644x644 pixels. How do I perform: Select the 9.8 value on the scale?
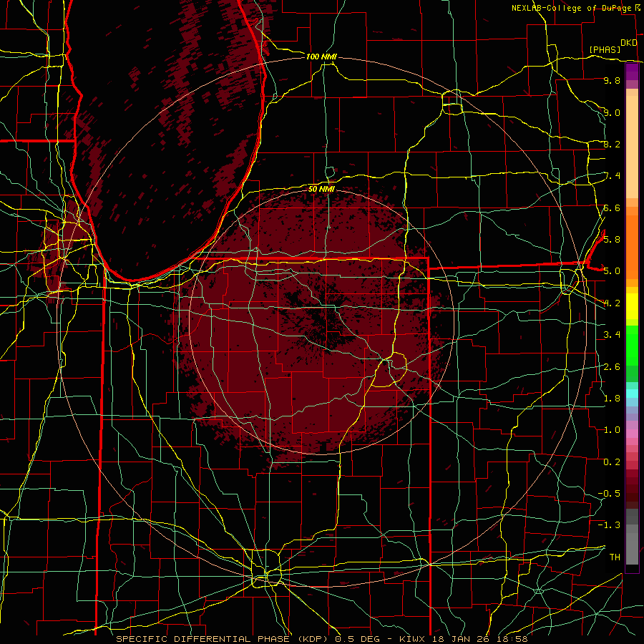612,80
